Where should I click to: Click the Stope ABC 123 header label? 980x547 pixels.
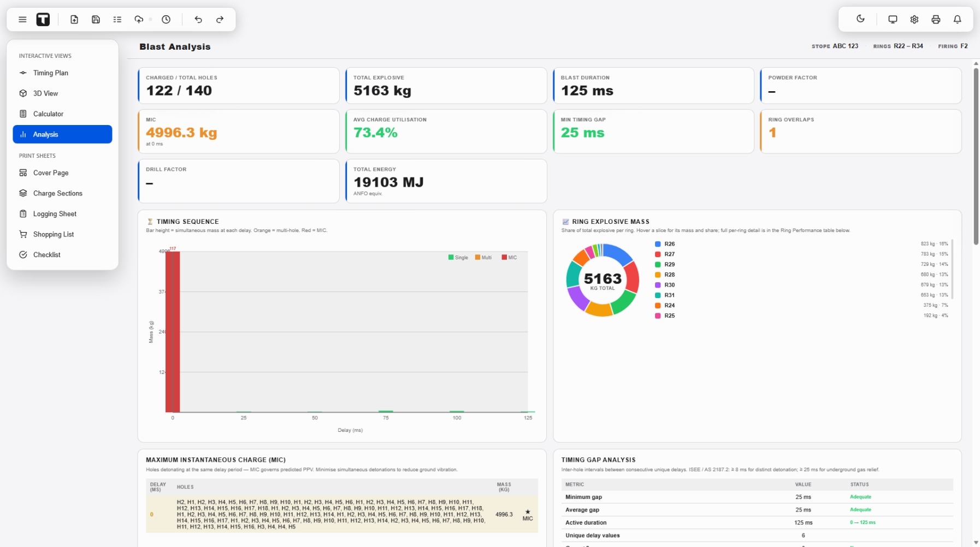(835, 46)
